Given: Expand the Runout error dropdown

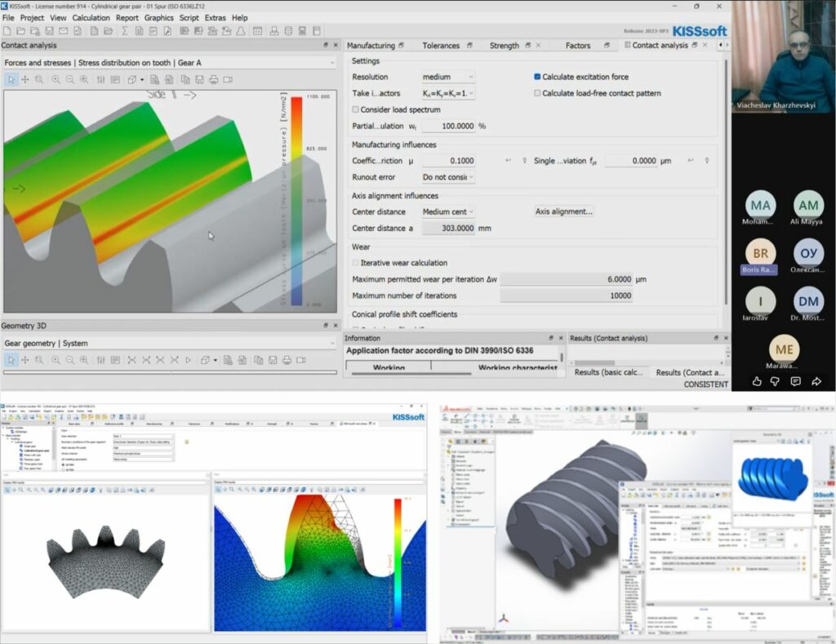Looking at the screenshot, I should point(447,177).
